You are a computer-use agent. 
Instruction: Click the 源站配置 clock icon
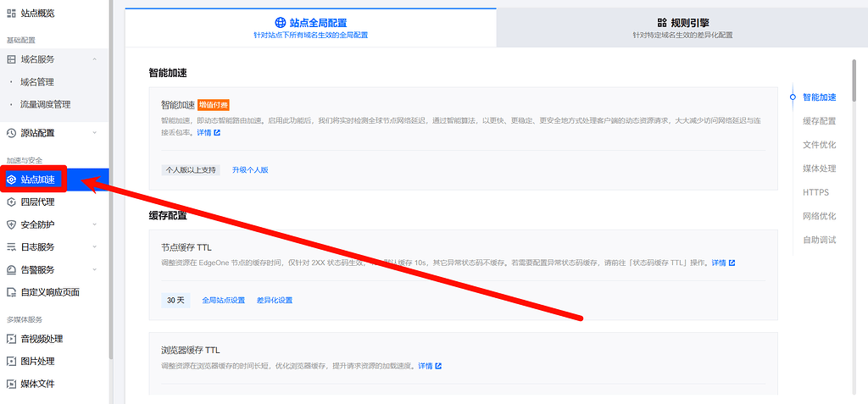(x=11, y=133)
